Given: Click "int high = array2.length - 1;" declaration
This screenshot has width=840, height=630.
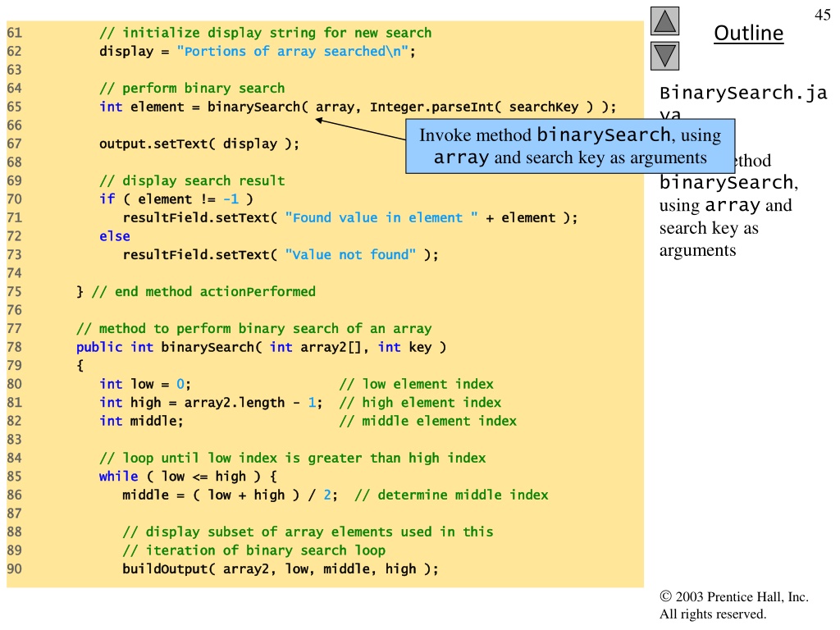Looking at the screenshot, I should point(211,403).
